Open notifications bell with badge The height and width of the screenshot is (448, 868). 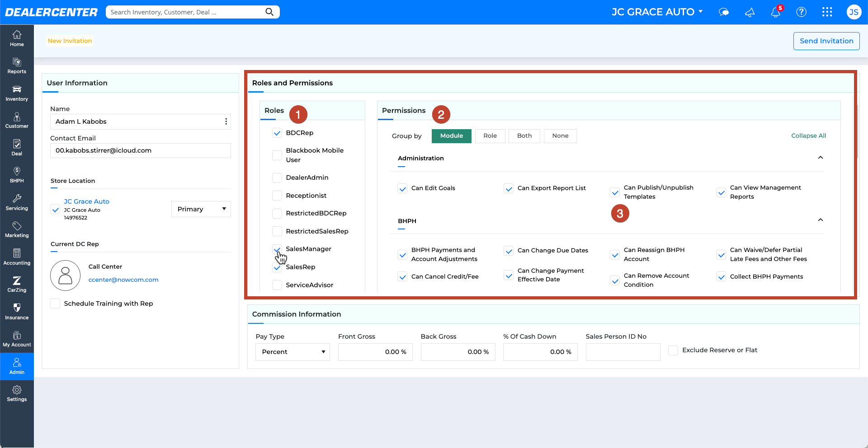776,12
